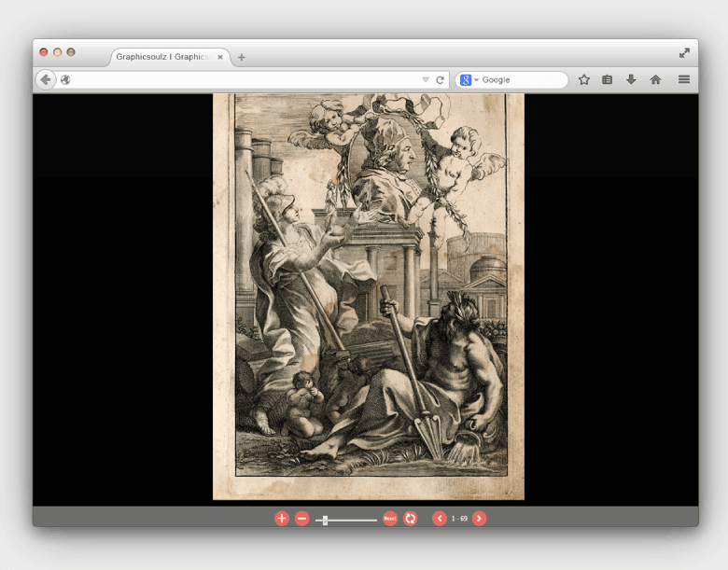This screenshot has width=728, height=570.
Task: Open a new tab with plus button
Action: point(242,57)
